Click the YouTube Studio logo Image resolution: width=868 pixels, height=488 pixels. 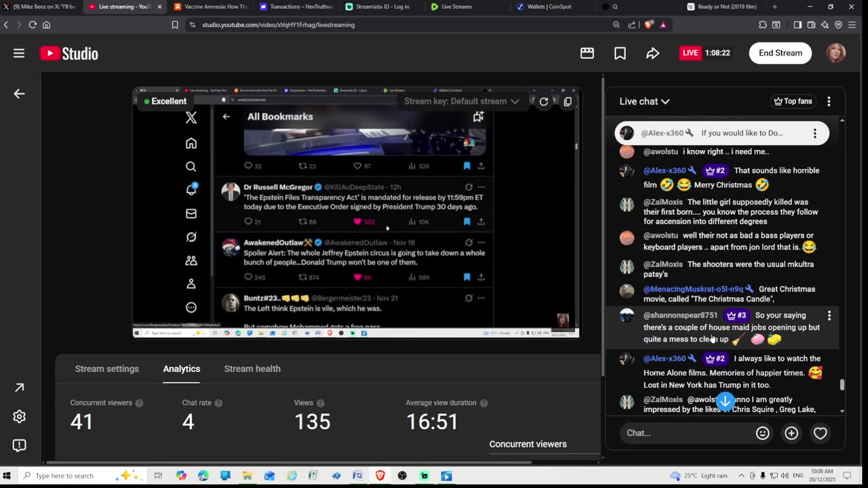[69, 54]
